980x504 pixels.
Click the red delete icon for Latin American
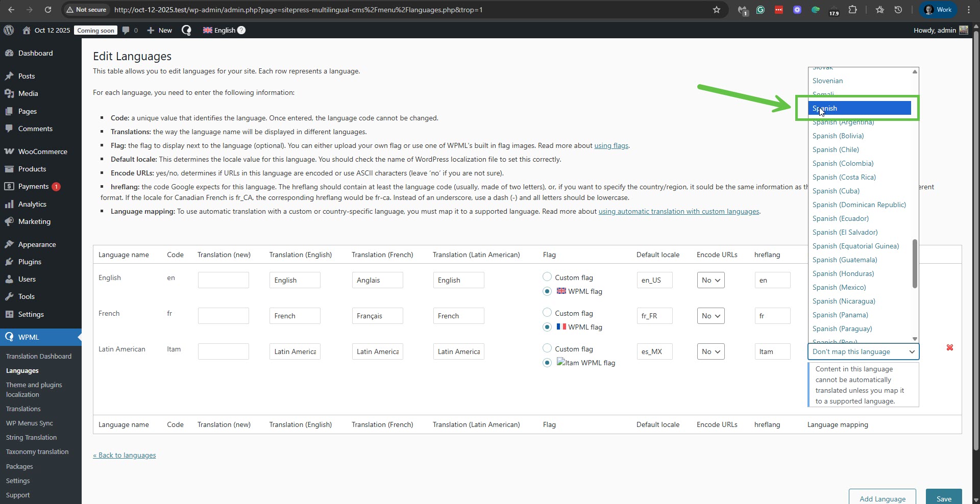949,347
